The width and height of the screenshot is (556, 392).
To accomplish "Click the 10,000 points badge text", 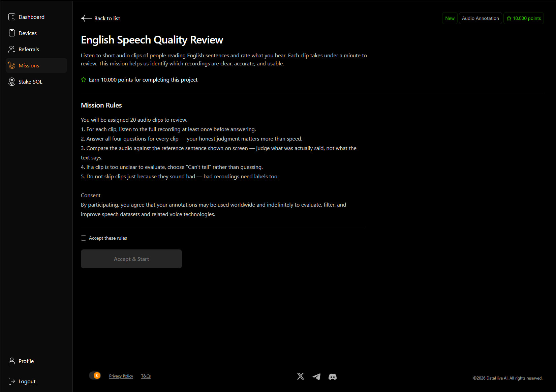I will pyautogui.click(x=527, y=18).
